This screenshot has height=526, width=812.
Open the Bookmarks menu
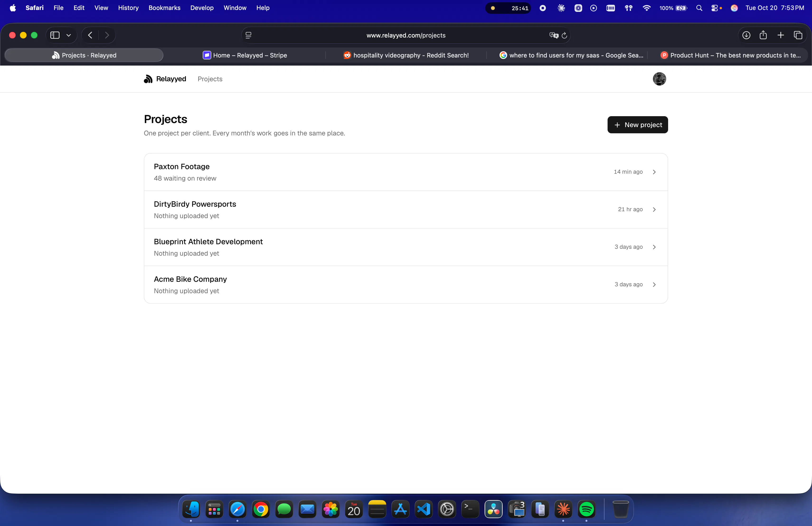tap(164, 8)
